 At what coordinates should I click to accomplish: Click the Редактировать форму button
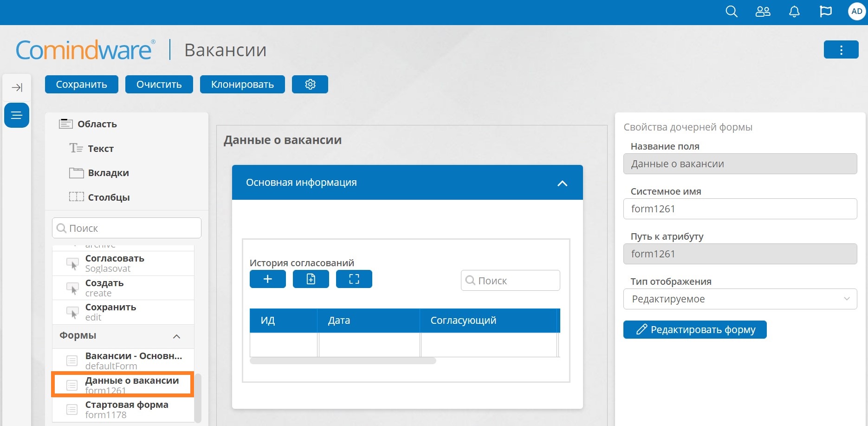tap(695, 330)
